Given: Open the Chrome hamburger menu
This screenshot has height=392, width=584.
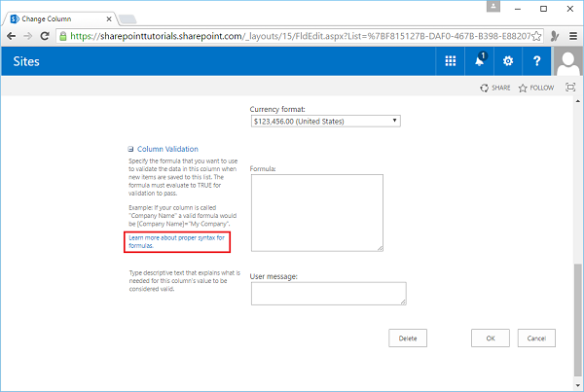Looking at the screenshot, I should click(x=573, y=35).
